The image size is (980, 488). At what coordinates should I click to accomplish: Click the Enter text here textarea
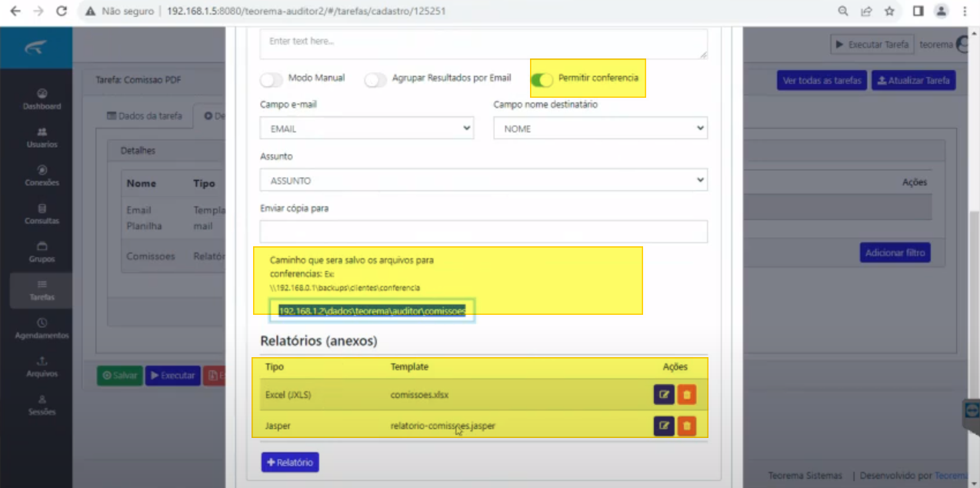[484, 44]
